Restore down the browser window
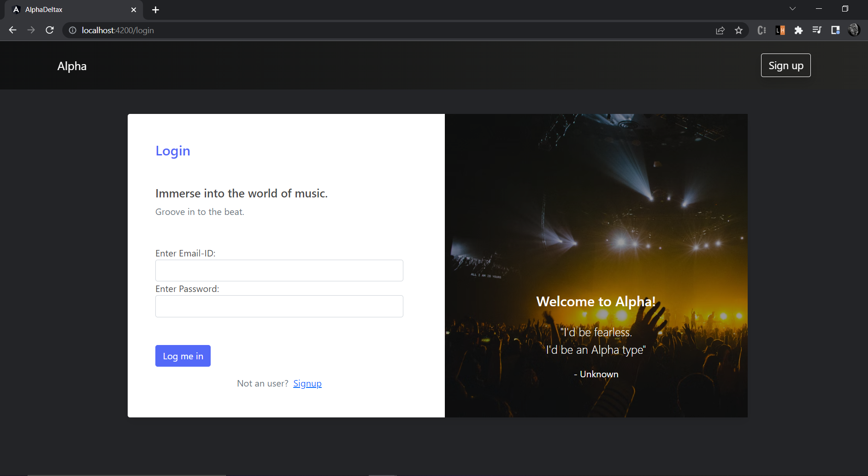Screen dimensions: 868x476 pos(845,9)
